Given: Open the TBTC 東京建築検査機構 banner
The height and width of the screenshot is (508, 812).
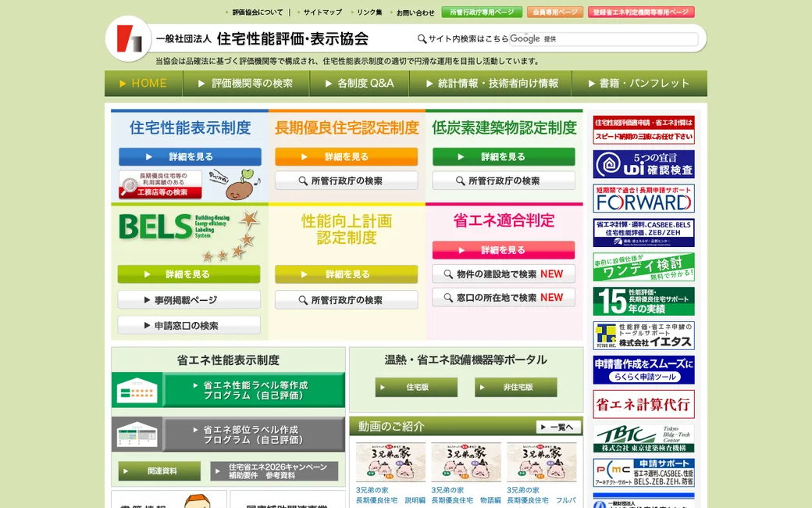Looking at the screenshot, I should 643,438.
